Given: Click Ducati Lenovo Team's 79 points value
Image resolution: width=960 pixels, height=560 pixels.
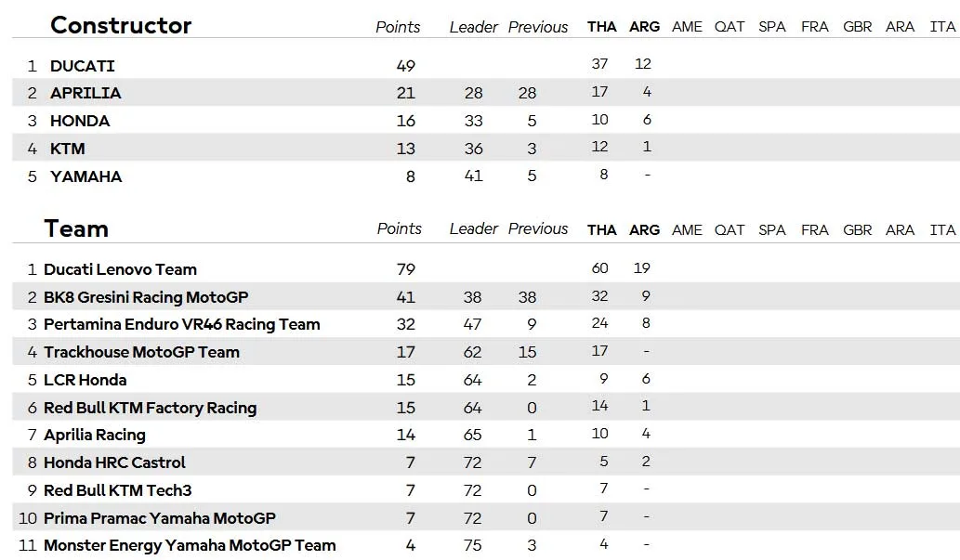Looking at the screenshot, I should (x=406, y=269).
